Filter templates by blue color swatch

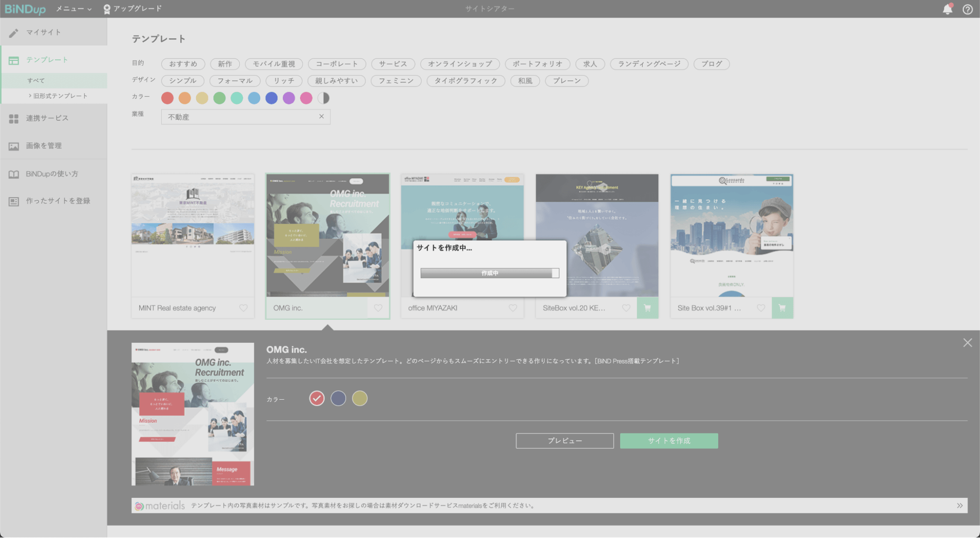(x=271, y=98)
